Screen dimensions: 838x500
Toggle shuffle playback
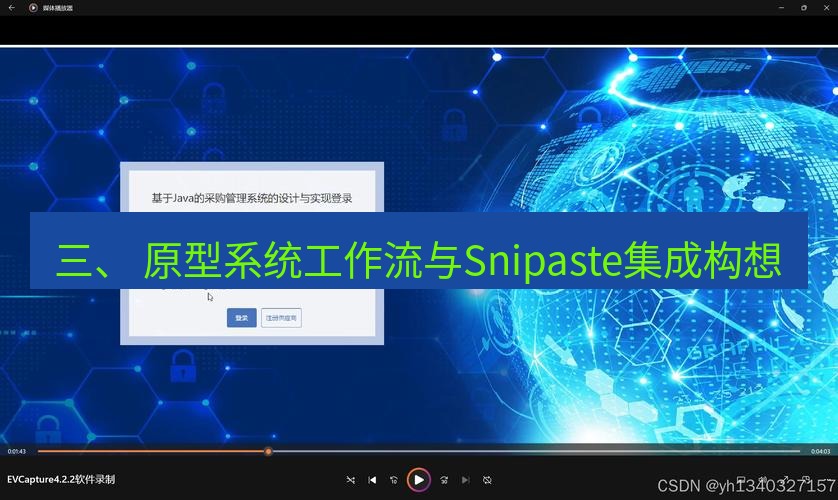coord(351,480)
